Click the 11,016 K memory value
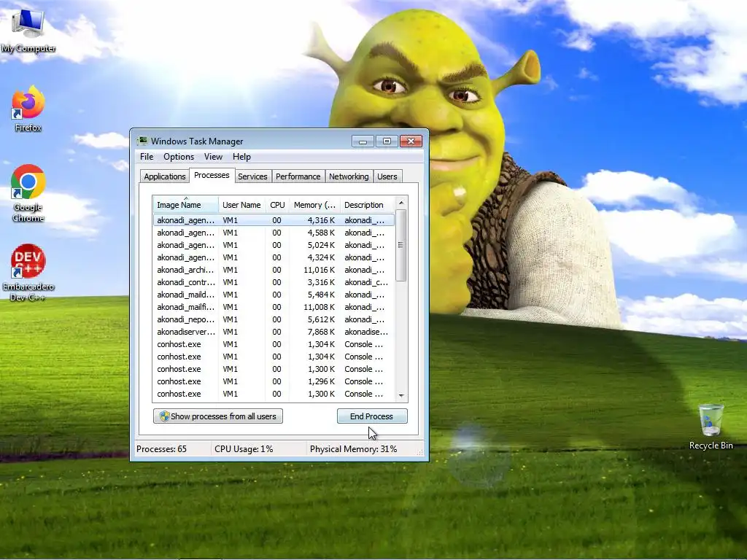747x560 pixels. pos(320,270)
